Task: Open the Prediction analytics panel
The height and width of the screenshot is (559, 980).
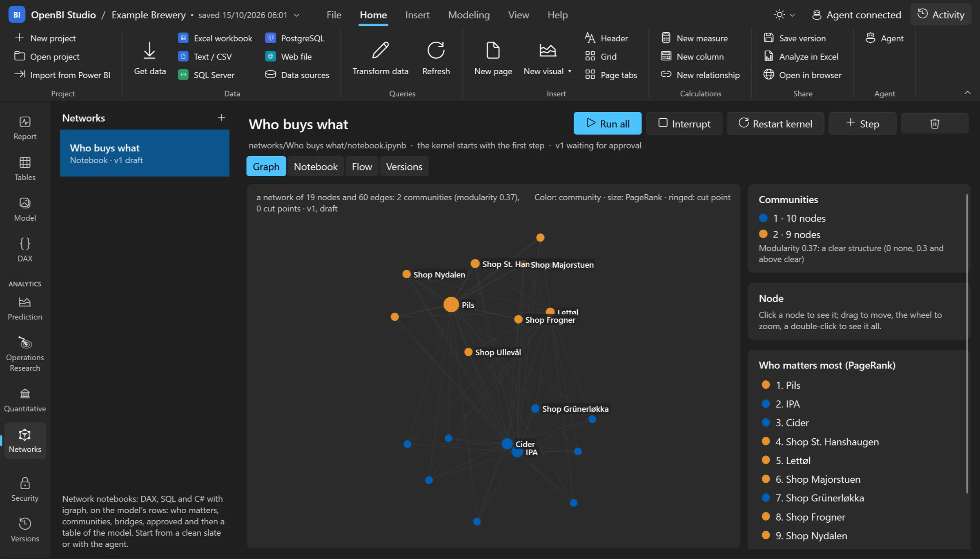Action: [x=25, y=308]
